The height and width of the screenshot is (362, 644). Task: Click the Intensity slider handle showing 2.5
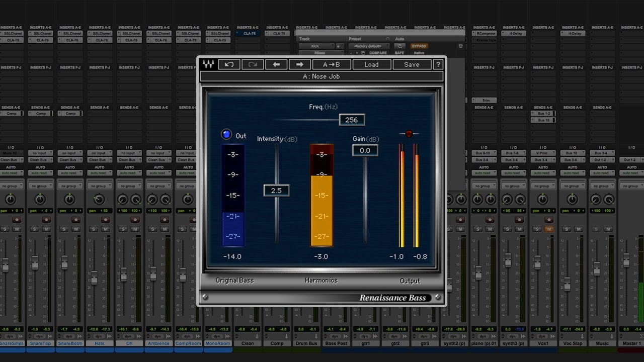pos(276,191)
